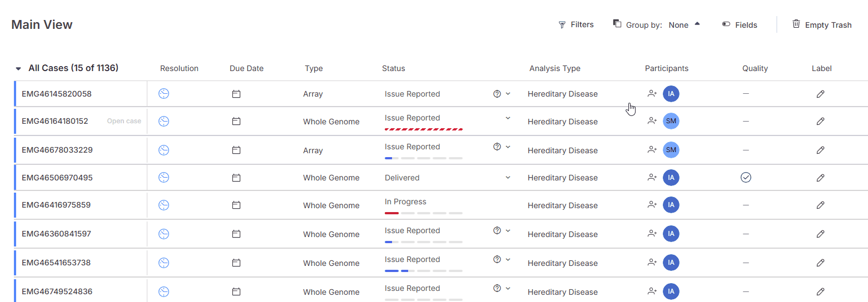Open due date calendar for EMG46164180152
The image size is (868, 302).
236,121
